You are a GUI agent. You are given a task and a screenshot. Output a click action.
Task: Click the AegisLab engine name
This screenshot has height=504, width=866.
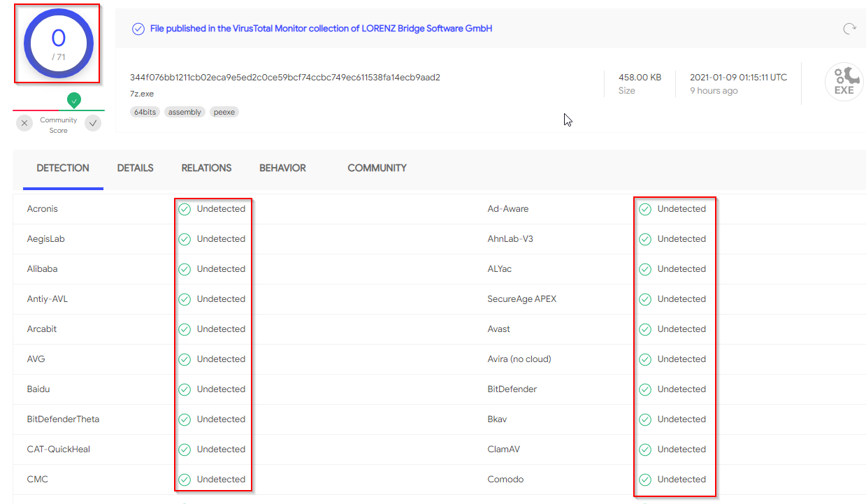[x=46, y=239]
